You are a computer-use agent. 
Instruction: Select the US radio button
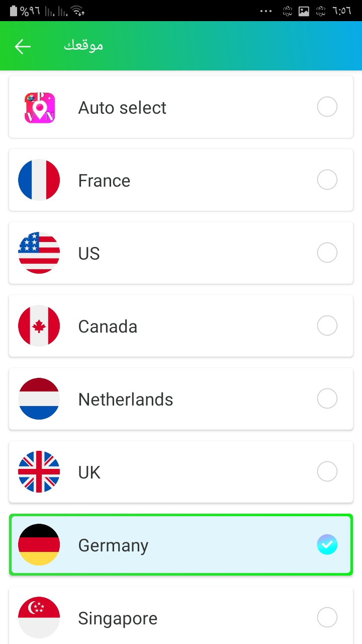(327, 253)
